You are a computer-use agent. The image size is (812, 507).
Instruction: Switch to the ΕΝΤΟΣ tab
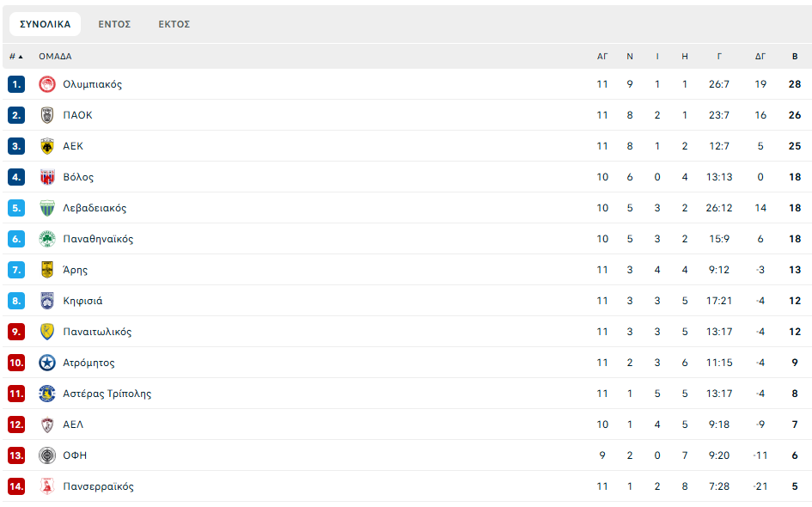tap(114, 24)
